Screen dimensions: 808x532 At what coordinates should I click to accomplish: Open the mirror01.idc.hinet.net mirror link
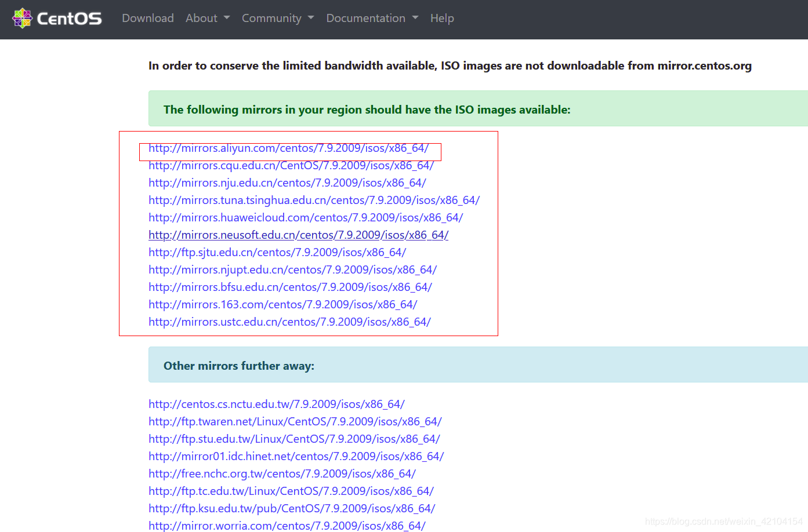(296, 457)
